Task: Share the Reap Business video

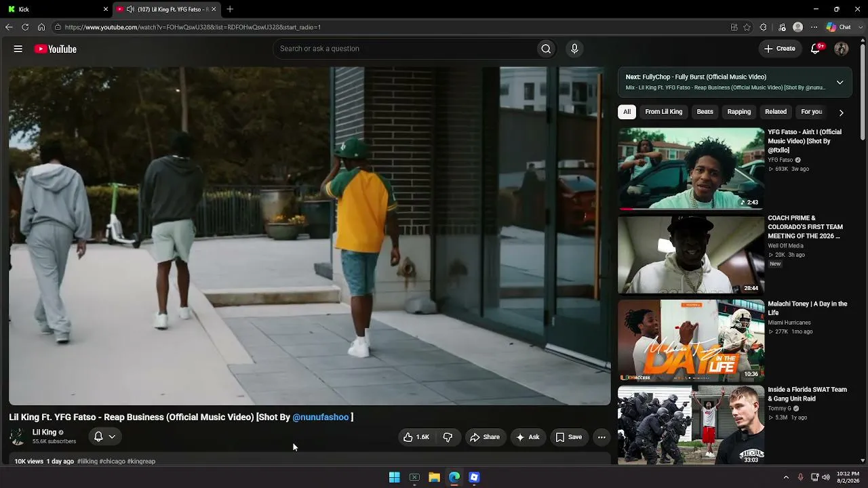Action: point(485,437)
